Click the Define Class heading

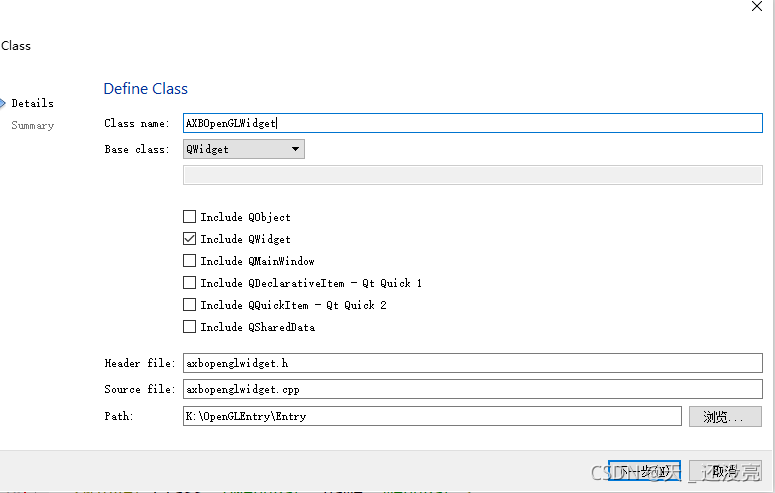(x=146, y=89)
